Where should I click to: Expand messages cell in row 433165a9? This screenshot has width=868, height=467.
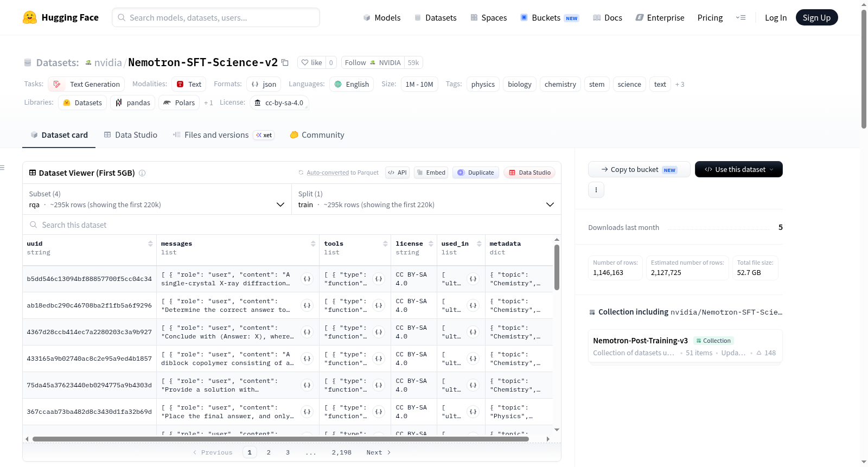(307, 359)
